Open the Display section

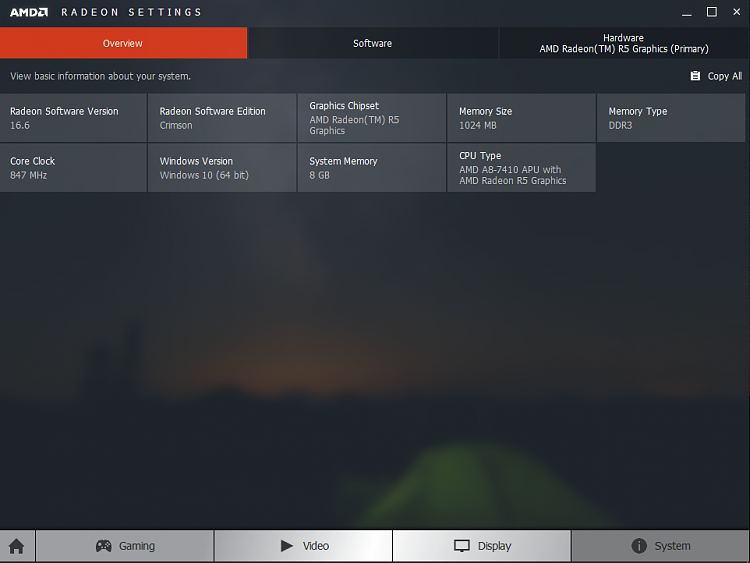482,546
